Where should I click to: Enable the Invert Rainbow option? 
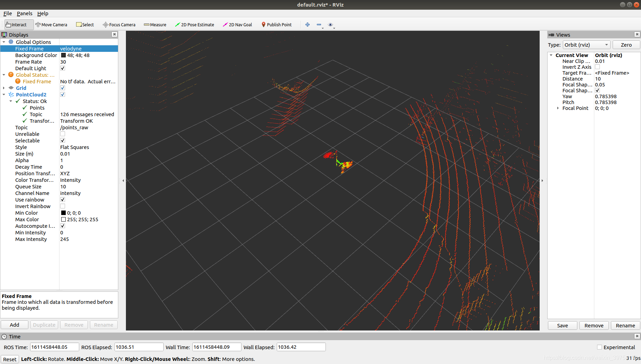(63, 206)
